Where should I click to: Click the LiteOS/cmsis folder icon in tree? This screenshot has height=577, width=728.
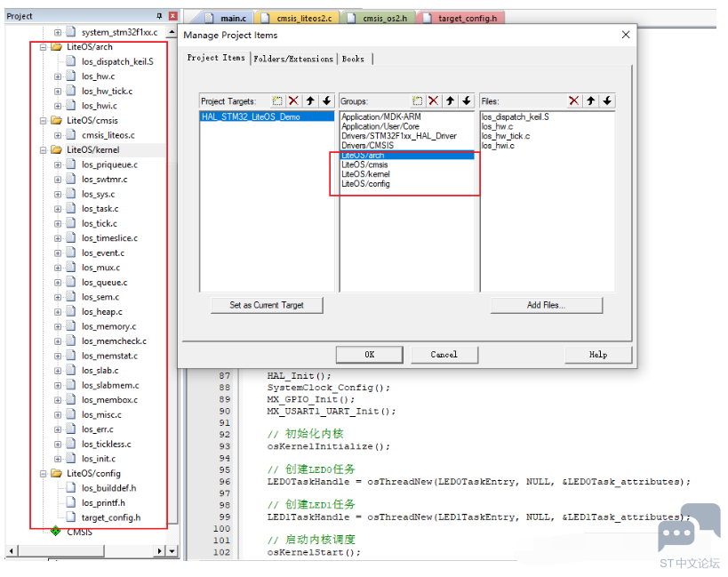(57, 120)
